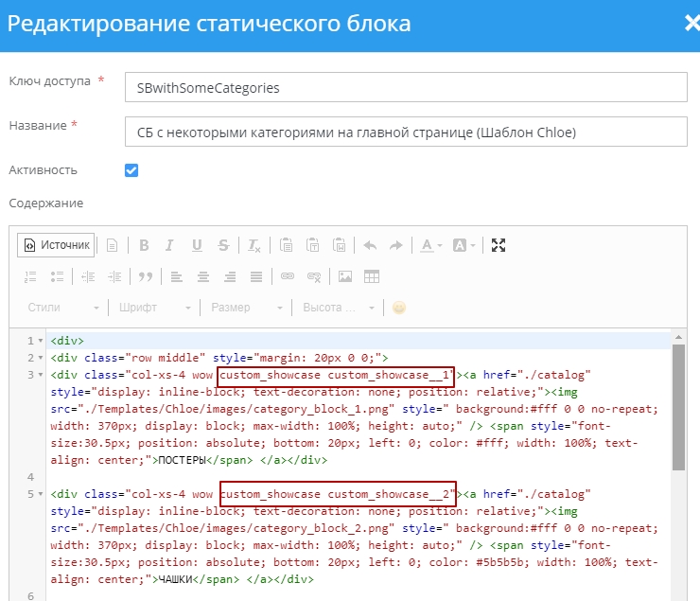Click the Ключ доступа input field

point(406,87)
